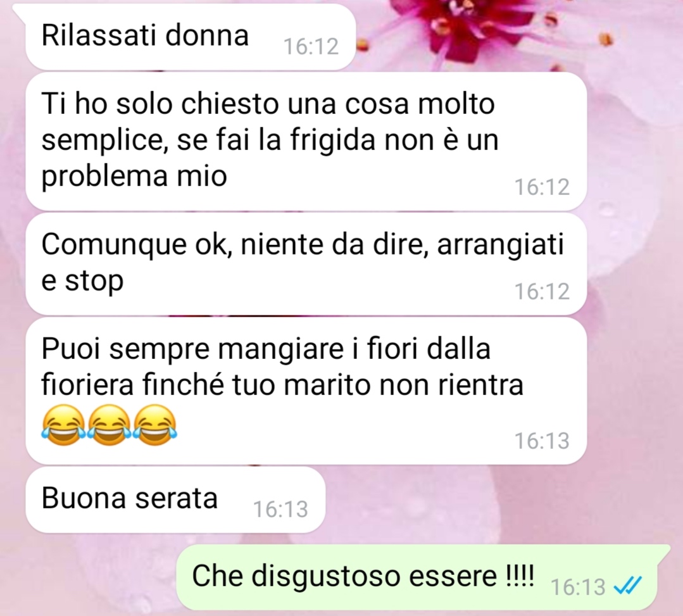Click the timestamp under "problema mio"
Image resolution: width=683 pixels, height=616 pixels.
[542, 187]
